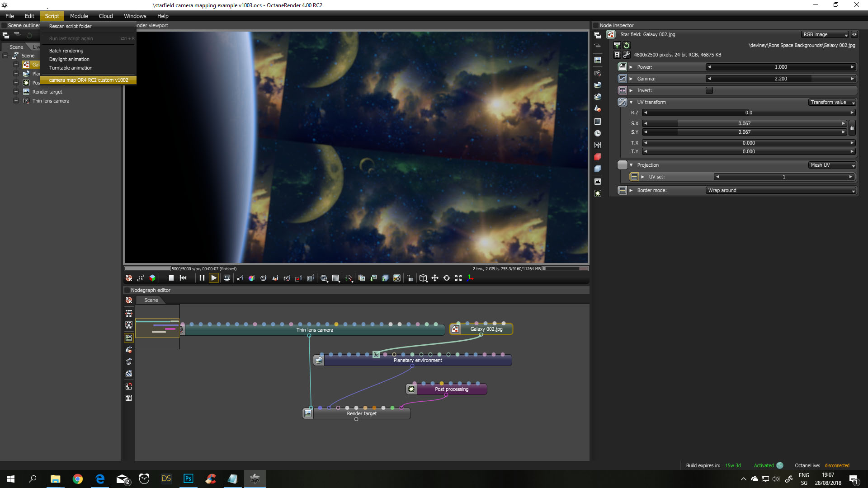Toggle the S.X/S.Y aspect lock
Image resolution: width=868 pixels, height=488 pixels.
(x=852, y=128)
